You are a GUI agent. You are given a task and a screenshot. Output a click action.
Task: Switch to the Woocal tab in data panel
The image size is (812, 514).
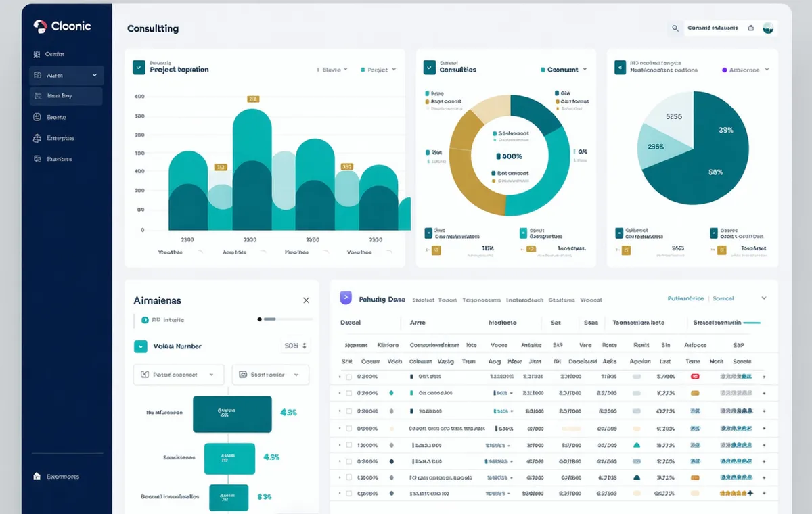(x=591, y=300)
